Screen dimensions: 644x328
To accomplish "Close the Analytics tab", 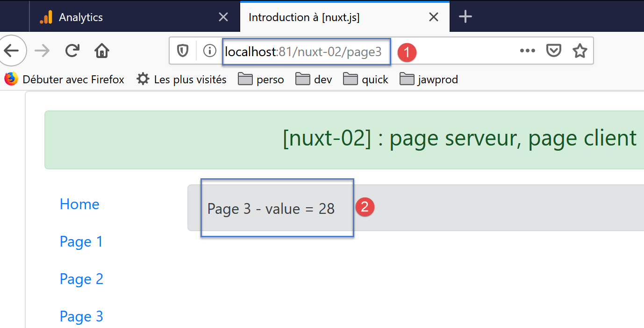I will pyautogui.click(x=223, y=17).
